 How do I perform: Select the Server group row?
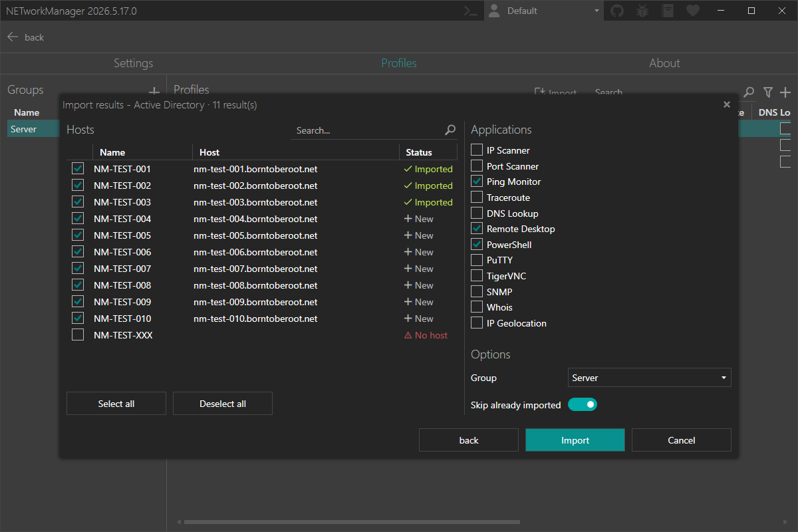(x=34, y=129)
